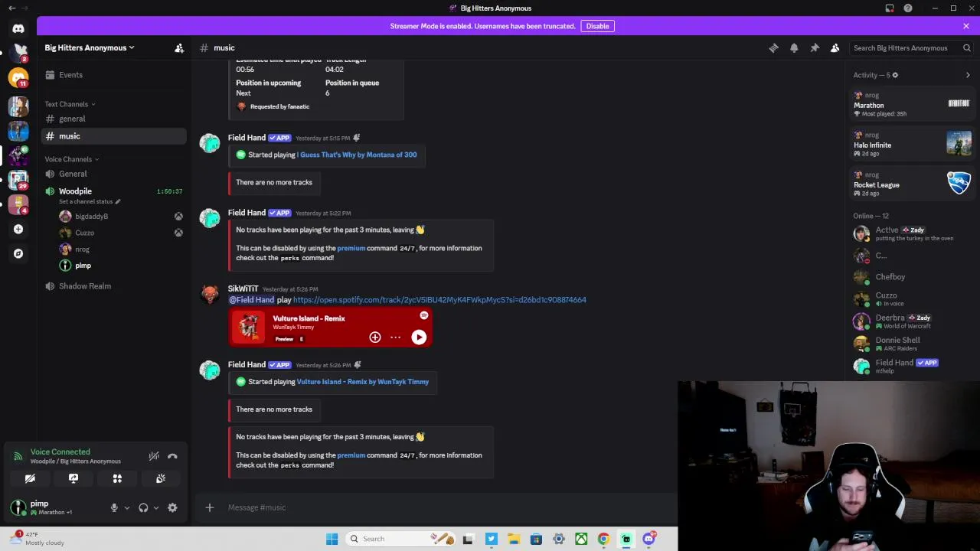Open Guess That's Why by Montana link
Screen dimensions: 980x551
(x=357, y=155)
